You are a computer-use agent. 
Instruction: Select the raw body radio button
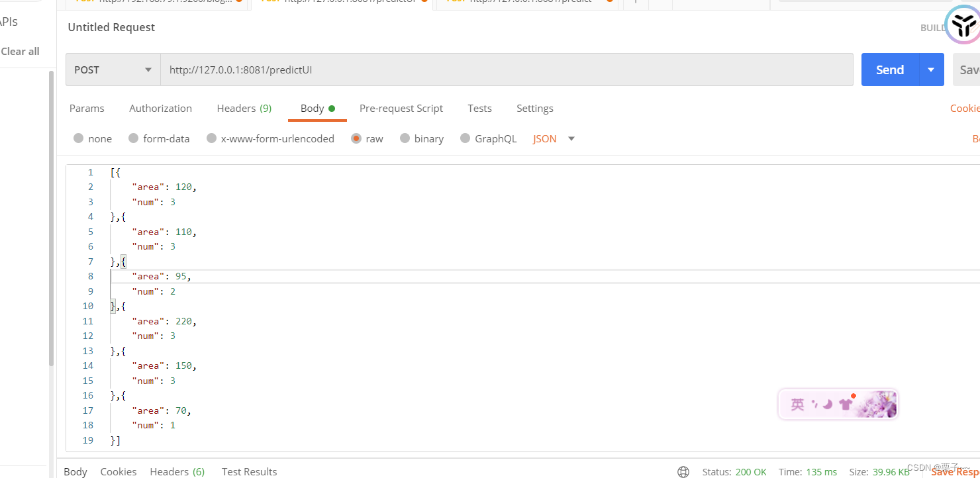click(356, 138)
